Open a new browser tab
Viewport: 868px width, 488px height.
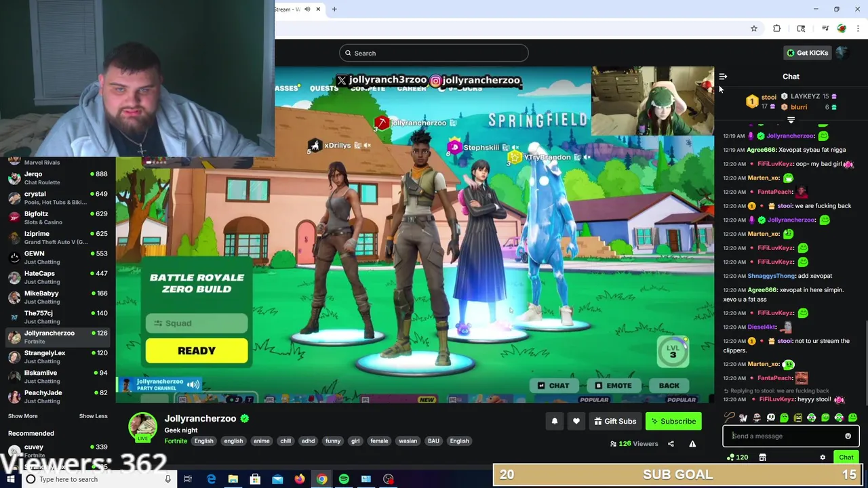coord(334,9)
